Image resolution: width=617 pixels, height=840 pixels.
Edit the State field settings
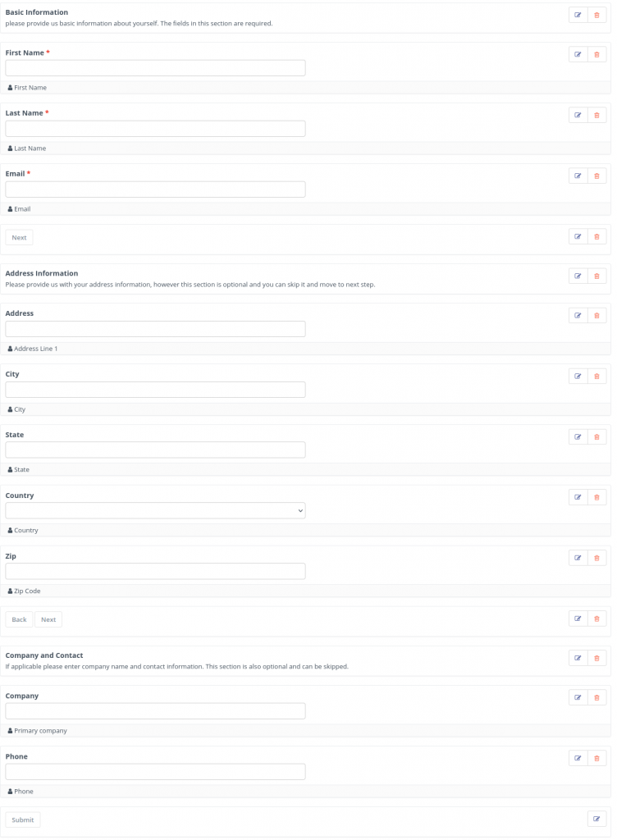click(x=578, y=436)
